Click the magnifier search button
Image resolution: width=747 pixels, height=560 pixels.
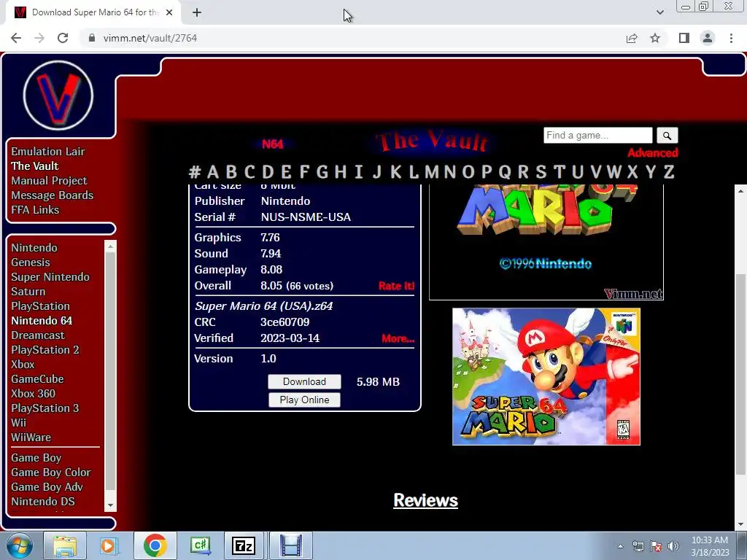[667, 135]
